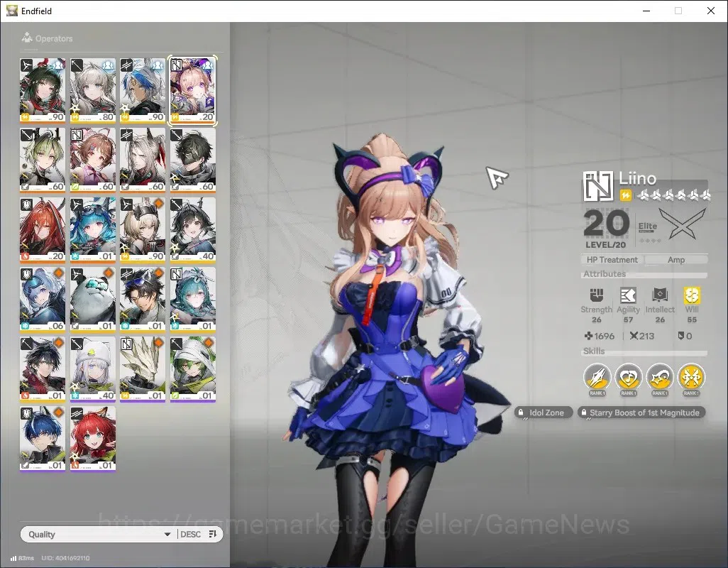Select the white-haired level 80 operator
This screenshot has width=728, height=568.
point(93,90)
